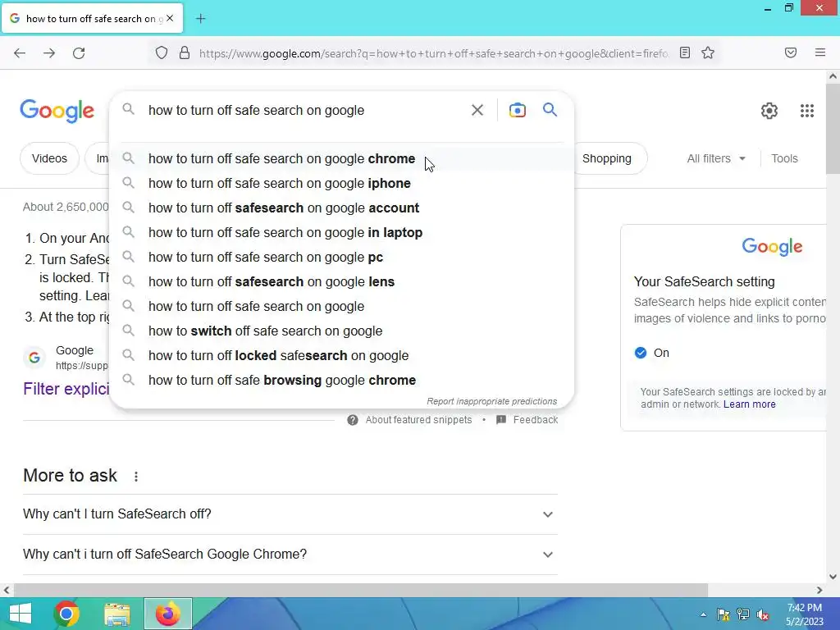Image resolution: width=840 pixels, height=630 pixels.
Task: Click the network tray icon
Action: click(743, 614)
